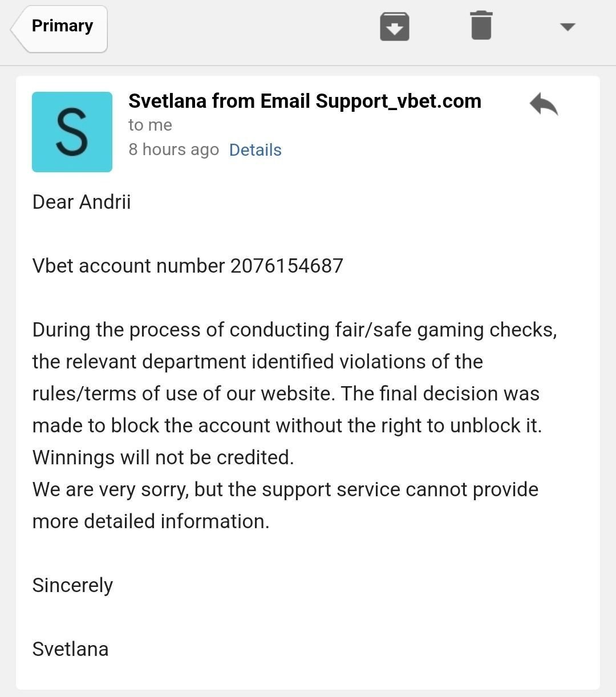The width and height of the screenshot is (616, 697).
Task: Archive this email with the box icon
Action: tap(395, 27)
